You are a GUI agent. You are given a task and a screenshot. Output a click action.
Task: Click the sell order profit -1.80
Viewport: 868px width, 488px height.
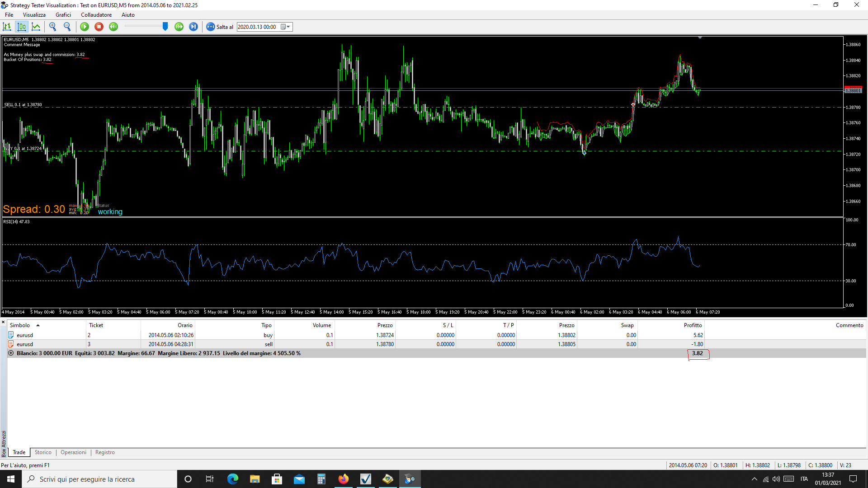tap(697, 344)
